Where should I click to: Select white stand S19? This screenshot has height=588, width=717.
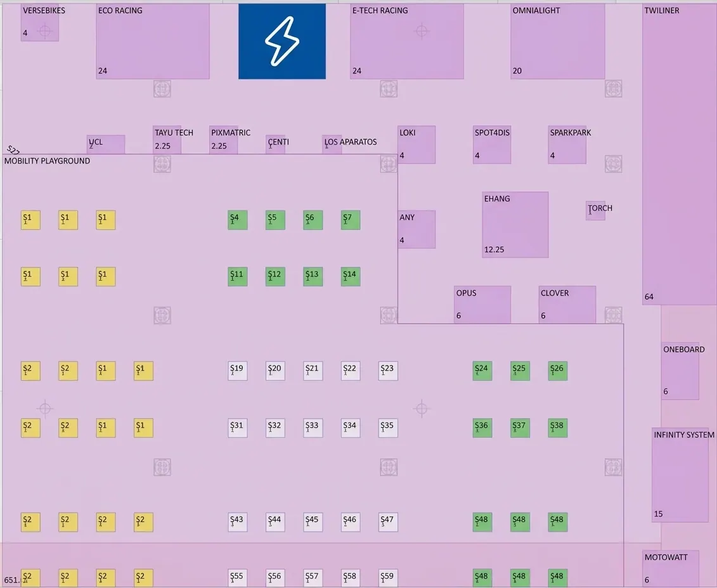coord(238,371)
